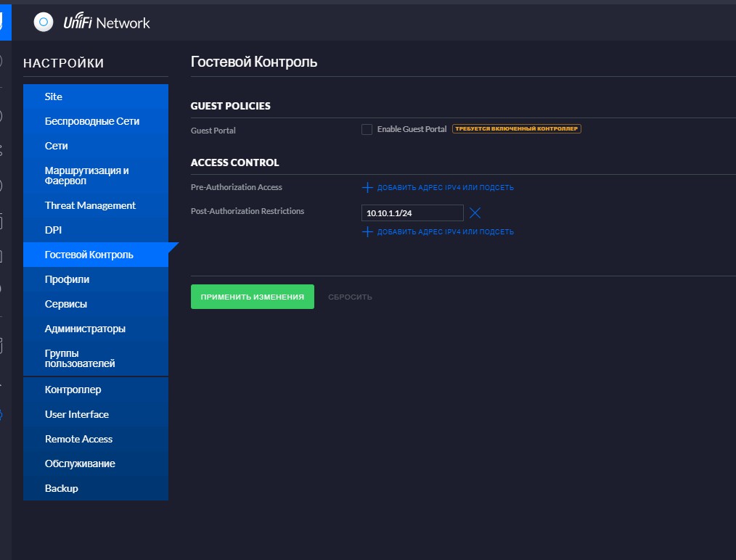Navigate to Remote Access settings
736x560 pixels.
(x=78, y=439)
